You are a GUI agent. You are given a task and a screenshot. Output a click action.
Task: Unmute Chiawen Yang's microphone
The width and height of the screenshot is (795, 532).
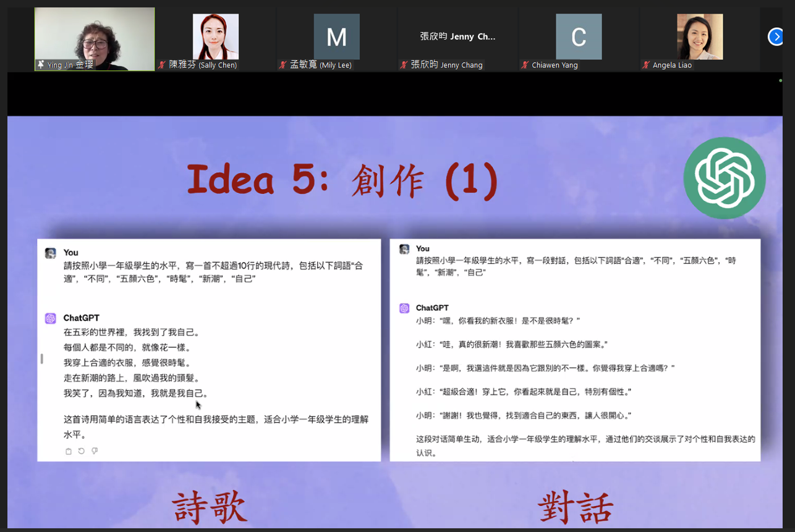tap(525, 64)
